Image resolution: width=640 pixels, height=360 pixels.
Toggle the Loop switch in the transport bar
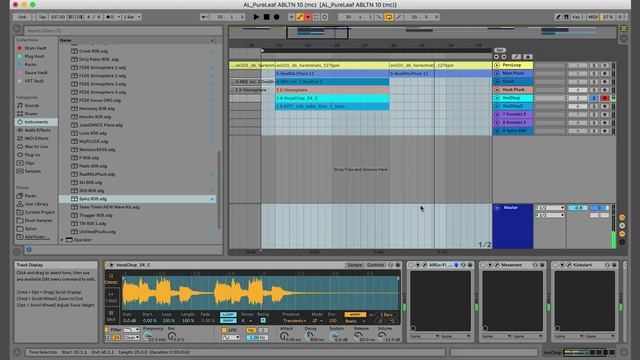(x=389, y=17)
